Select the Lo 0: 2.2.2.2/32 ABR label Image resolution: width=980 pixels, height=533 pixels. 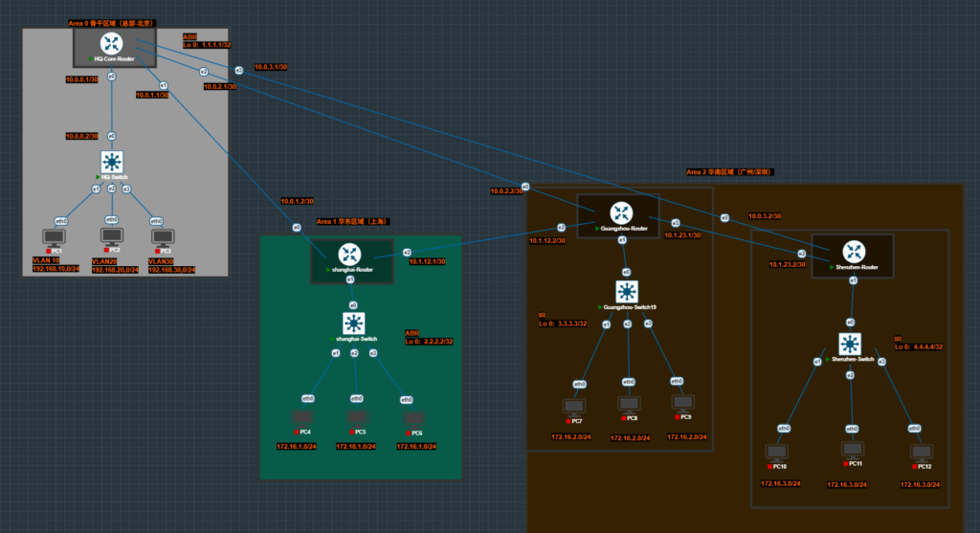click(429, 341)
